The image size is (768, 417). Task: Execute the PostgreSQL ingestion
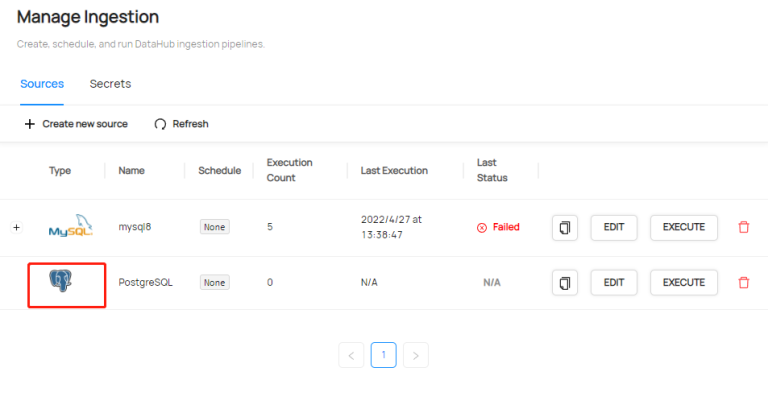(684, 283)
